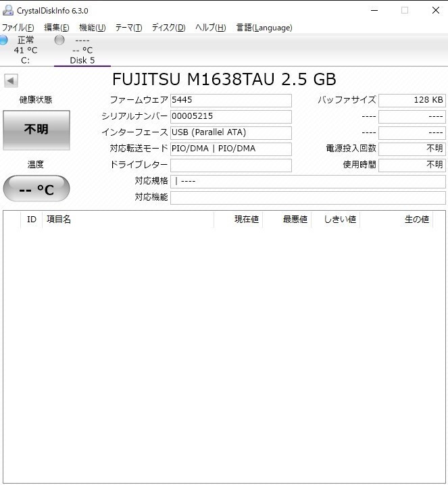Click the シリアルナンバー label
Screen dimensions: 448x485
click(x=134, y=116)
